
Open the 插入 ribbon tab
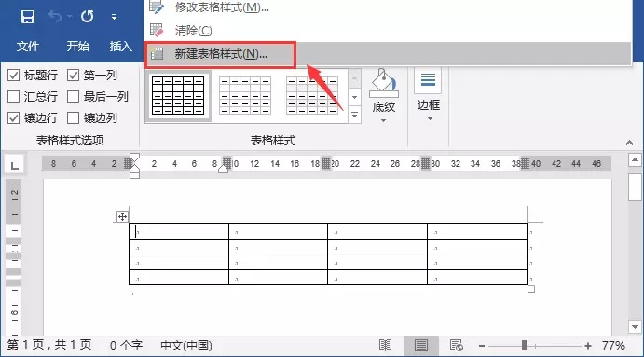(121, 46)
